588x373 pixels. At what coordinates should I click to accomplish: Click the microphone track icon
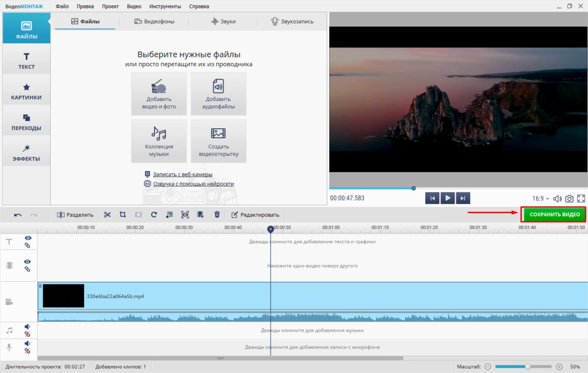tap(9, 347)
